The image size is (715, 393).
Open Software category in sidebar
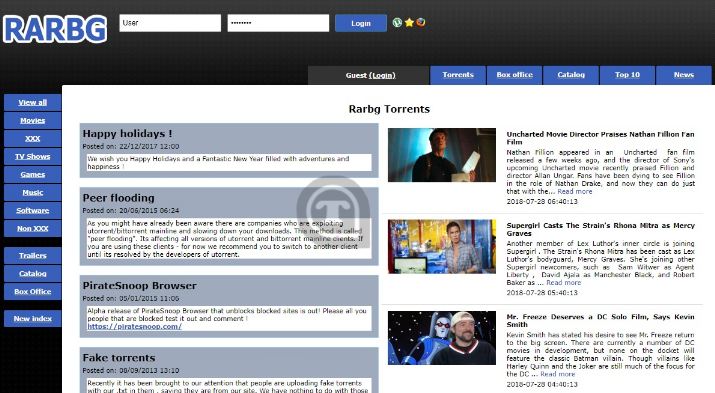click(32, 210)
